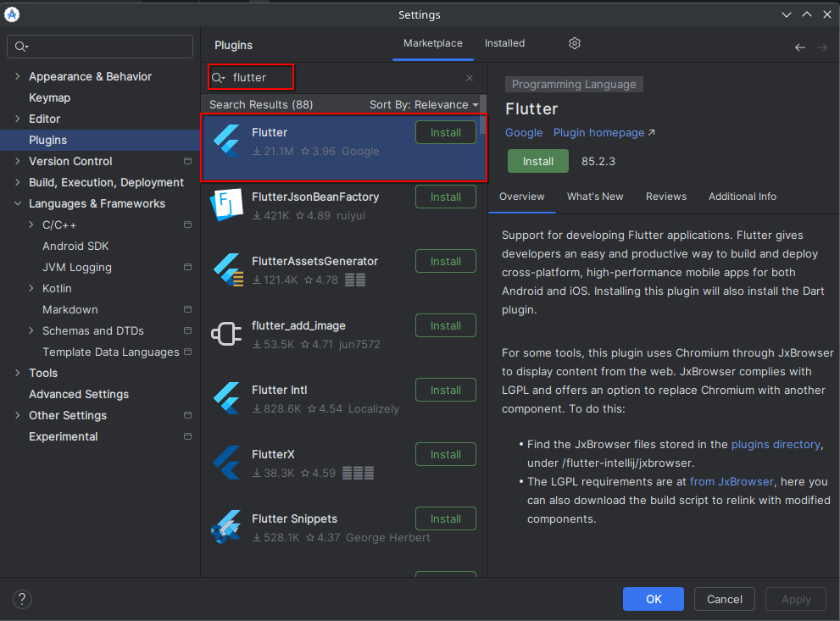Click the Markdown project-level settings icon
The image size is (840, 621).
(x=187, y=309)
